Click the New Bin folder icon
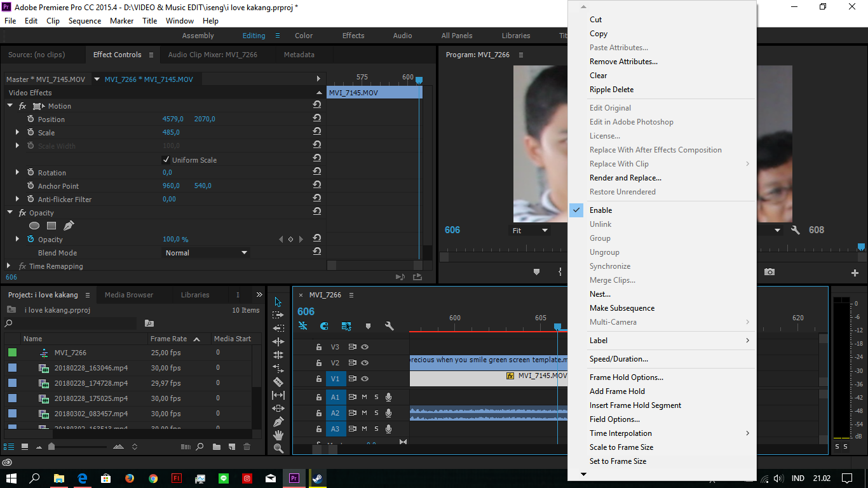868x488 pixels. point(217,447)
